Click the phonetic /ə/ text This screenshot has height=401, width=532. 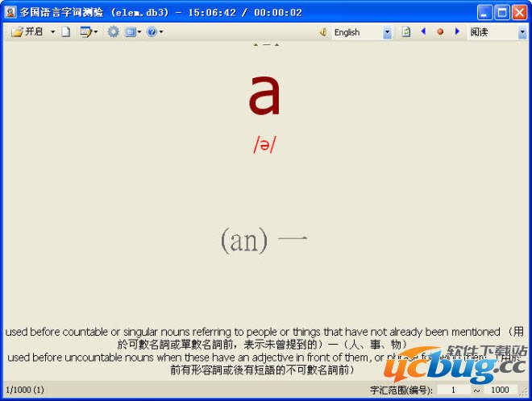264,144
